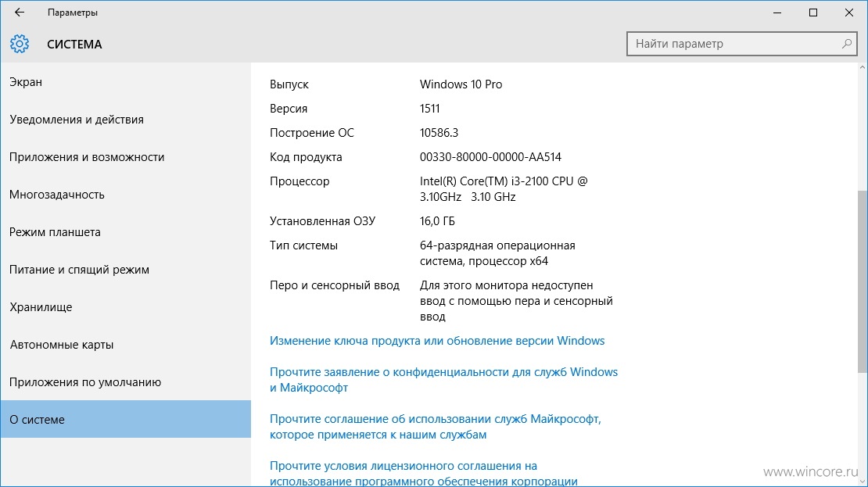The image size is (868, 487).
Task: Close the Параметры window
Action: point(849,13)
